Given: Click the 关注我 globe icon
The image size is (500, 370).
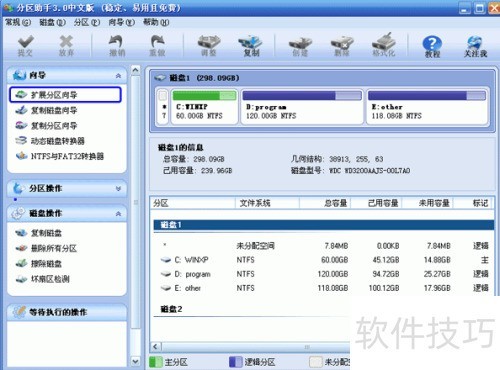Looking at the screenshot, I should pyautogui.click(x=475, y=46).
